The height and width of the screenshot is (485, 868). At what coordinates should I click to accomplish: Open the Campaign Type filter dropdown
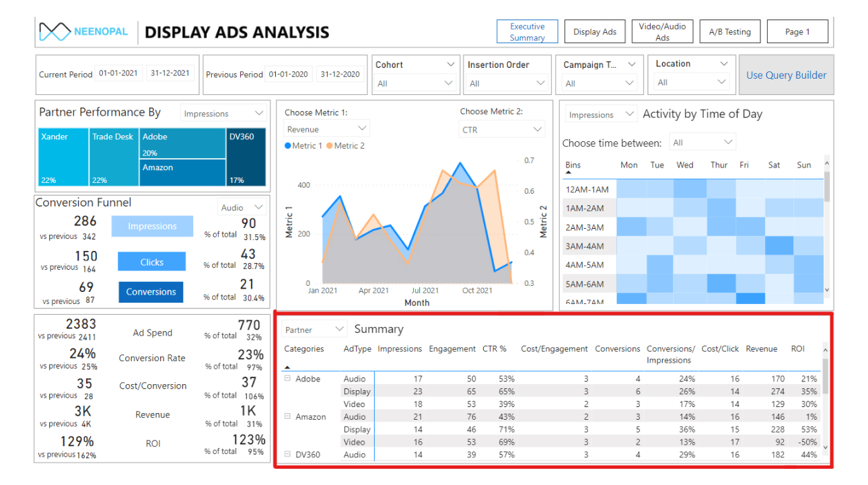(600, 83)
